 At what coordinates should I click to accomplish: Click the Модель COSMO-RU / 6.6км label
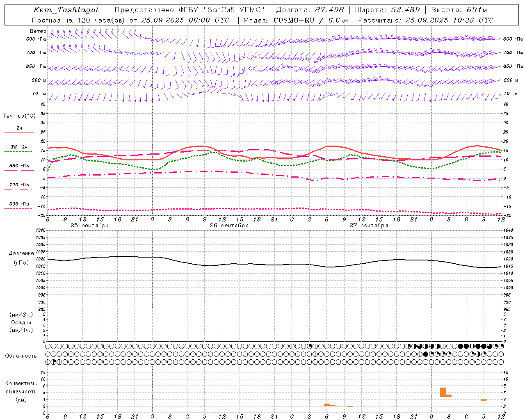[x=295, y=20]
